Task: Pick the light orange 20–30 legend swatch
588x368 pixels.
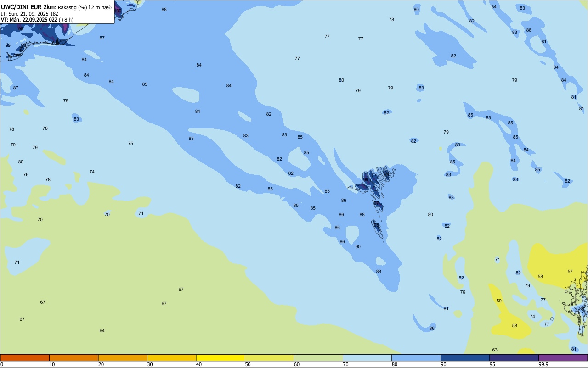Action: pos(123,357)
